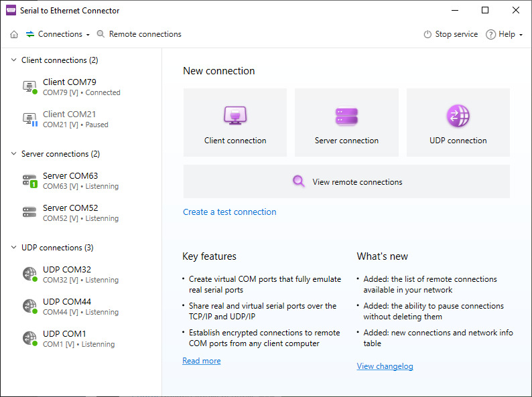This screenshot has width=532, height=397.
Task: Select UDP COM1 in the list
Action: tap(82, 339)
